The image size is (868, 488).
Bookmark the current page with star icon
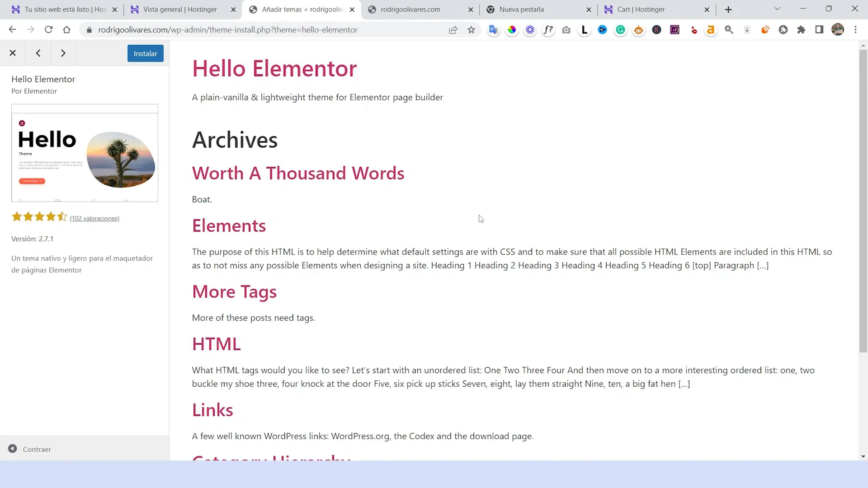tap(472, 30)
